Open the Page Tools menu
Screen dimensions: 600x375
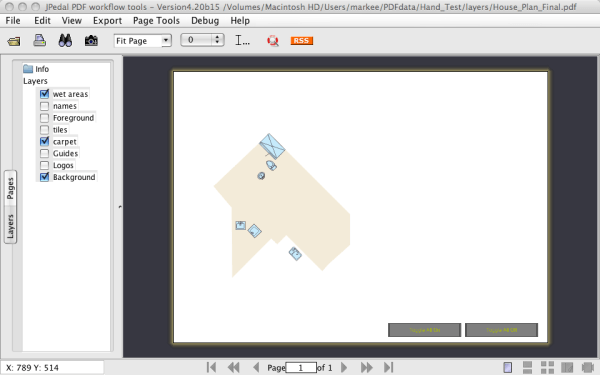[x=156, y=21]
